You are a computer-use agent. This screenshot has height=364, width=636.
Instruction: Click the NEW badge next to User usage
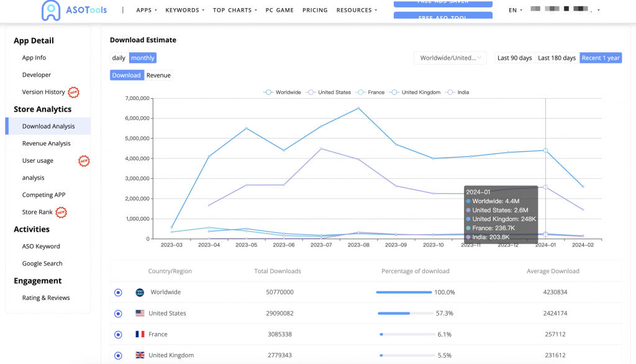tap(84, 162)
